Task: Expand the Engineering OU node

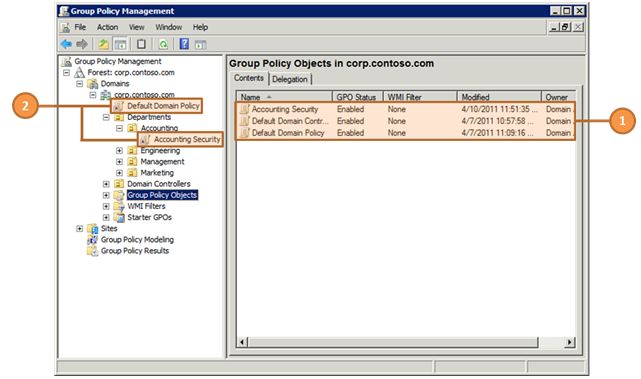Action: (119, 151)
